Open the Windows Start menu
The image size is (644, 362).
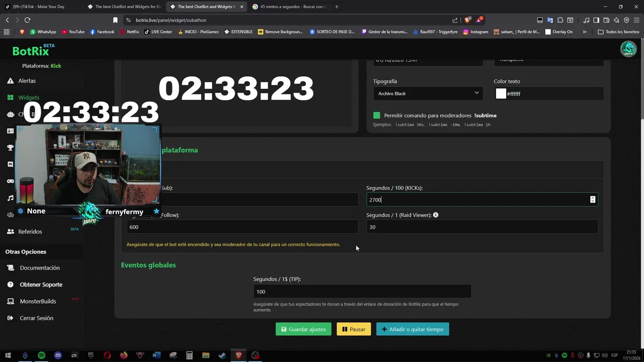(x=8, y=355)
